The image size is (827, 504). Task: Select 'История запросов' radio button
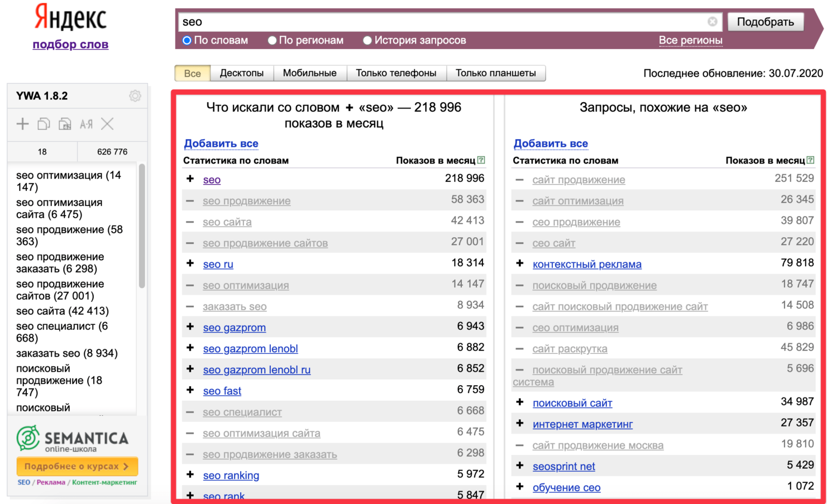point(368,40)
